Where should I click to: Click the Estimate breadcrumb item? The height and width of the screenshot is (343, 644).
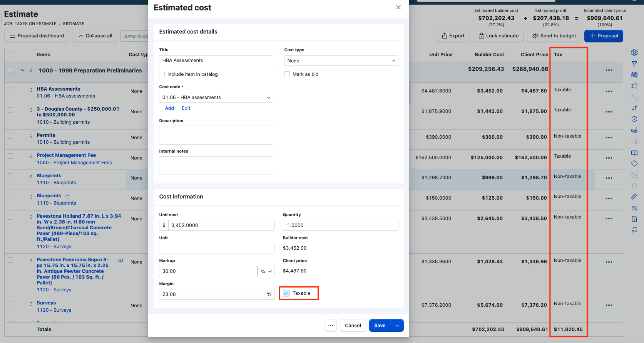pos(74,24)
